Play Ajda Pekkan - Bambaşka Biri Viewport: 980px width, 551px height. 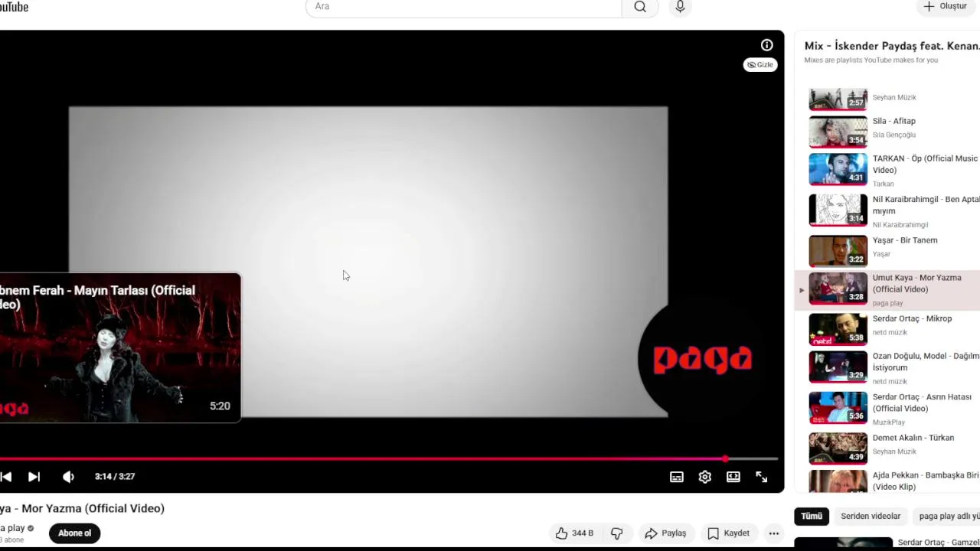[x=926, y=481]
